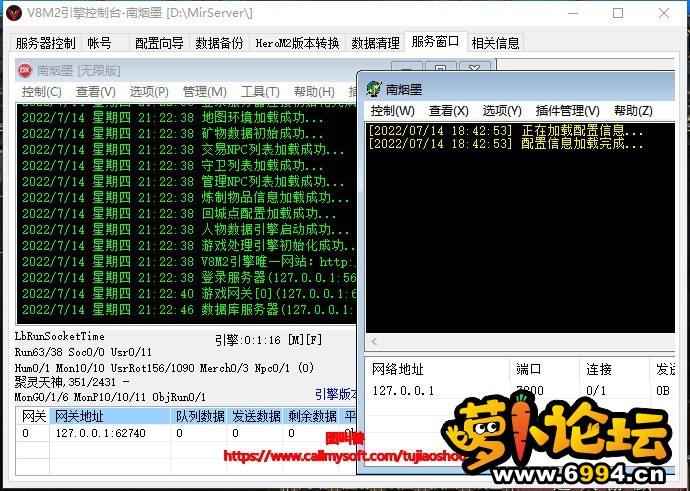Click log line V8M2引擎唯一网站
This screenshot has height=491, width=690.
(188, 261)
